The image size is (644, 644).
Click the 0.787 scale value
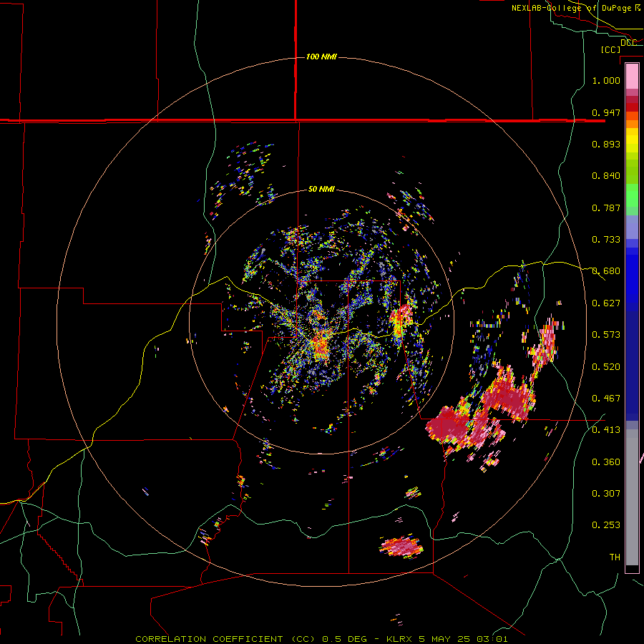pyautogui.click(x=606, y=208)
